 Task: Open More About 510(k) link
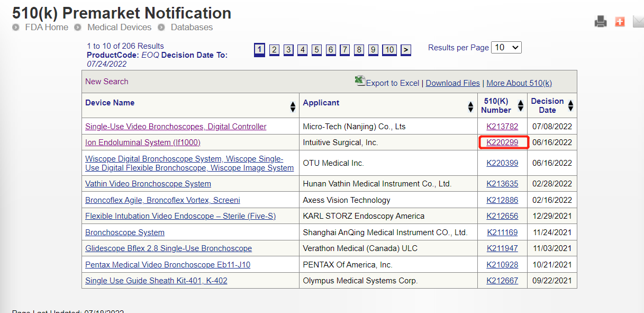[x=519, y=83]
